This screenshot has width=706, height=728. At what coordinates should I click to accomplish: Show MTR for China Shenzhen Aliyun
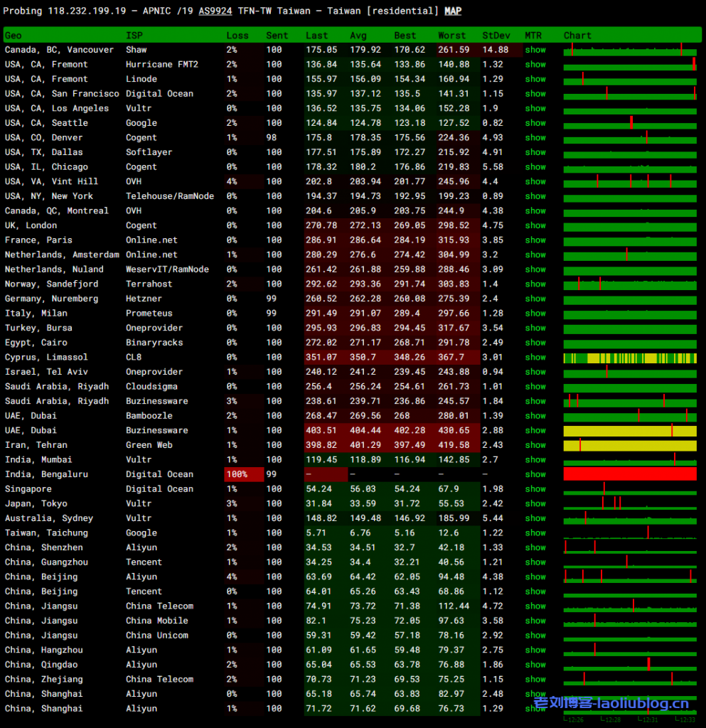[x=535, y=547]
